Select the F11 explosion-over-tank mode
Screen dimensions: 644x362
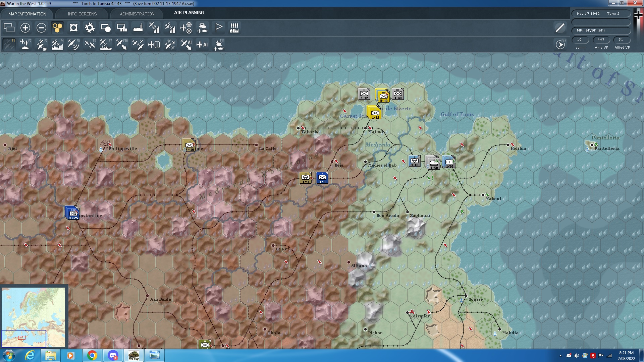[x=219, y=44]
